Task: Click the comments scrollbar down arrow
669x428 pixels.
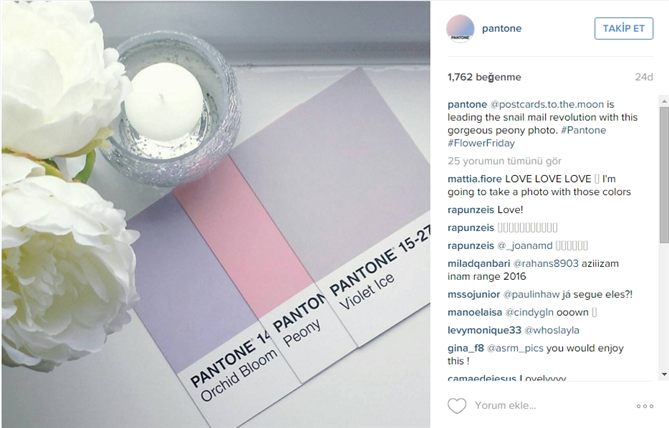Action: [x=664, y=374]
